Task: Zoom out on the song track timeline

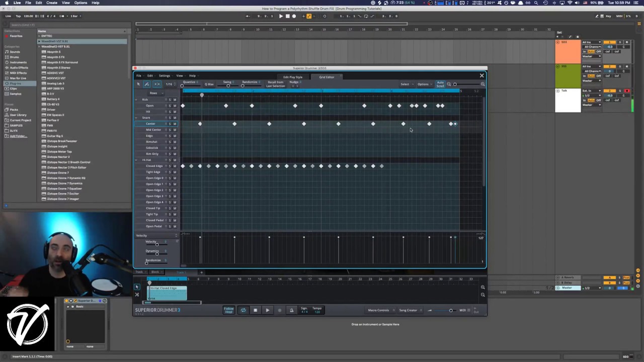Action: coord(482,295)
